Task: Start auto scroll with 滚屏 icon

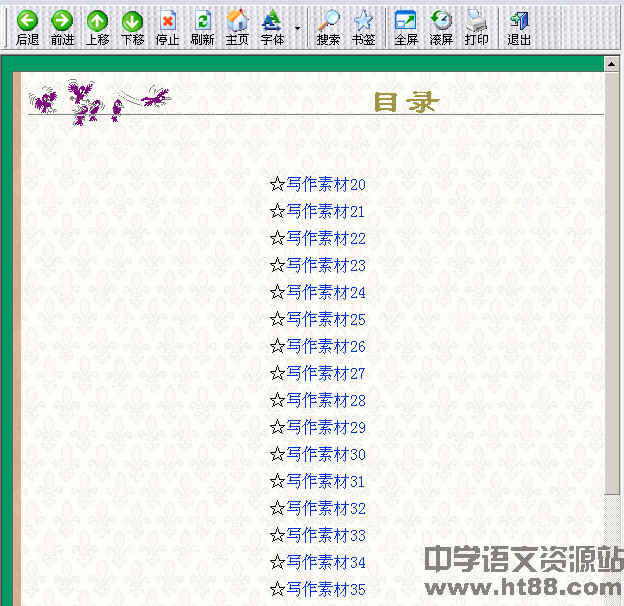Action: pos(441,21)
